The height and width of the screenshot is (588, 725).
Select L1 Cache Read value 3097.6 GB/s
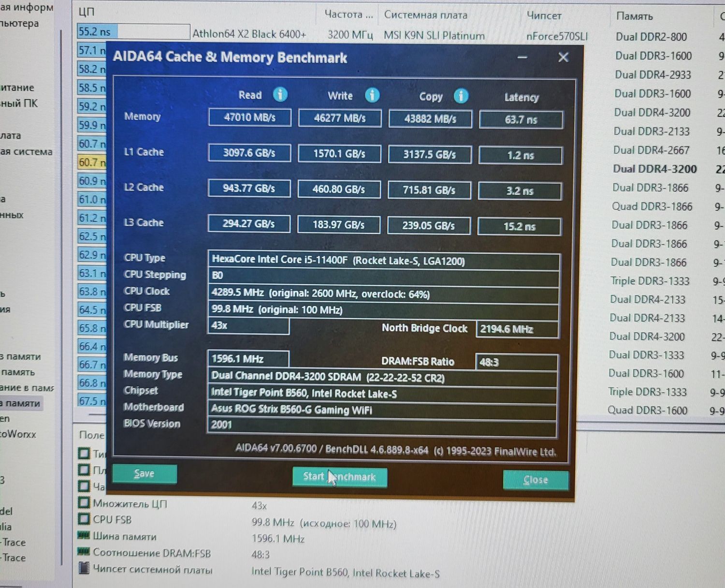point(249,153)
